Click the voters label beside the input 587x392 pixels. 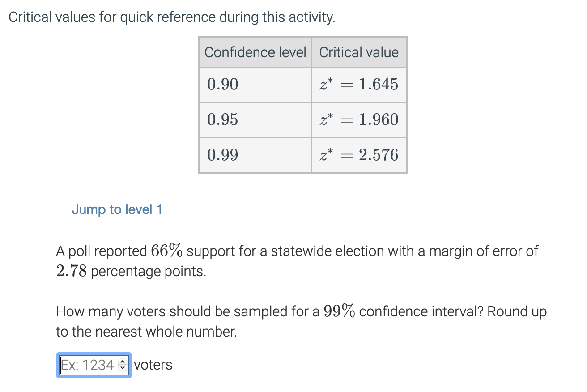(x=153, y=365)
